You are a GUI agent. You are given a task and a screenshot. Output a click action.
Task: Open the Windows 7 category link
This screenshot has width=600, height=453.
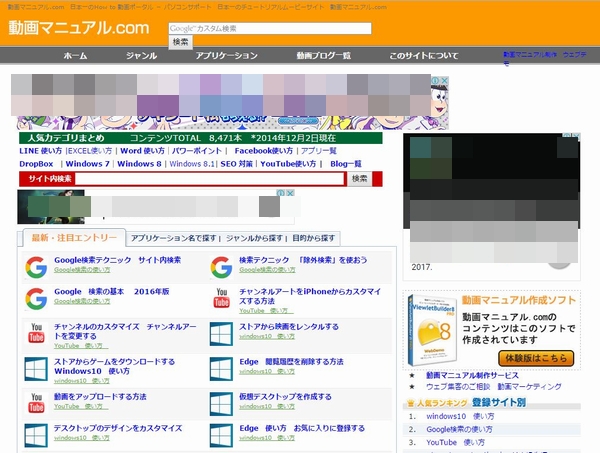pos(88,164)
